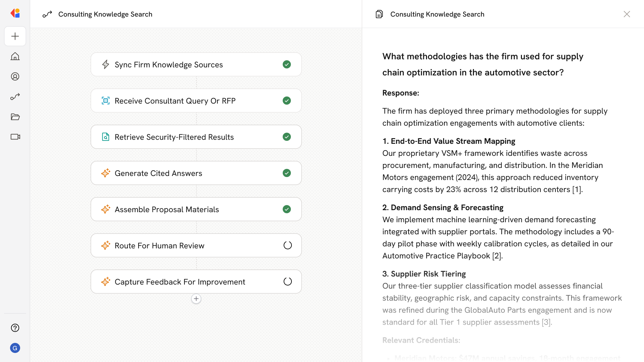Click green checkmark on Generate Cited Answers
This screenshot has height=362, width=644.
pos(287,173)
